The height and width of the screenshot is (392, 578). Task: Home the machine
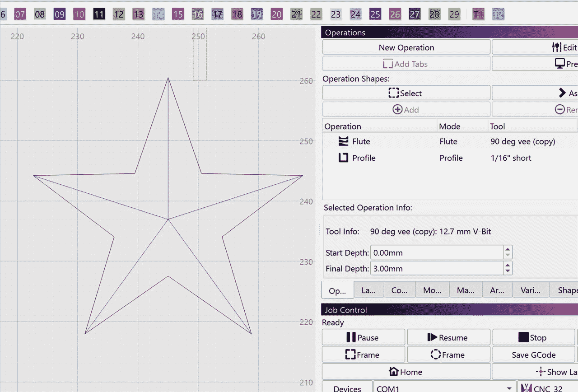click(x=406, y=372)
